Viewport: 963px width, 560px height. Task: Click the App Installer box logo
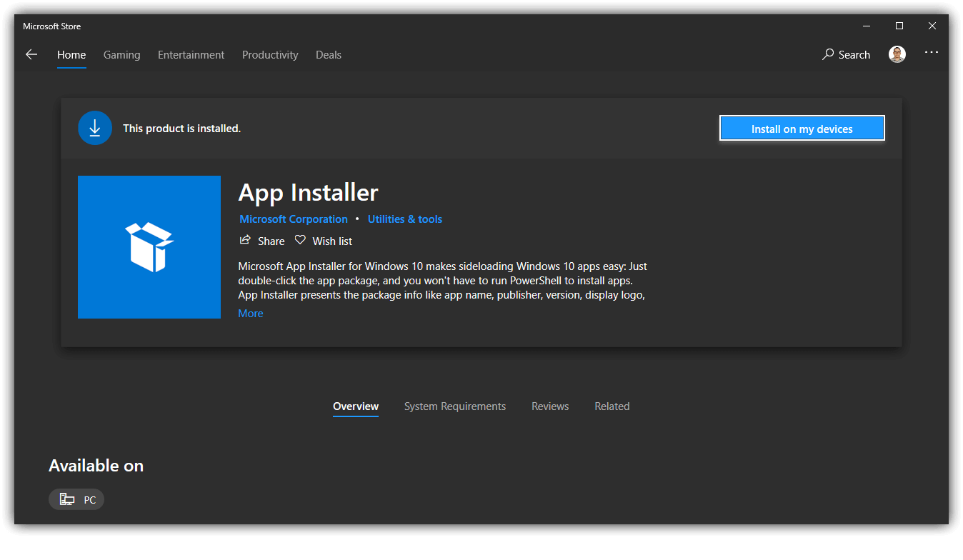[x=149, y=247]
